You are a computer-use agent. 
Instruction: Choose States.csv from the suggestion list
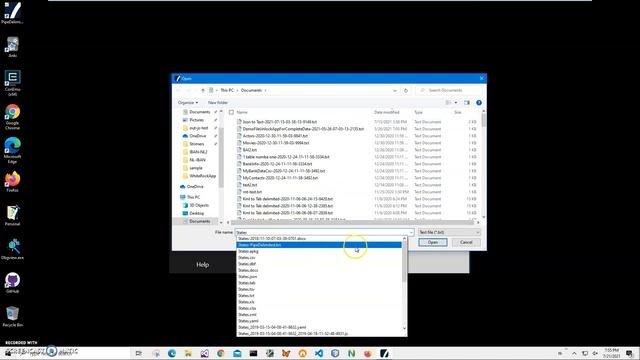[x=319, y=258]
